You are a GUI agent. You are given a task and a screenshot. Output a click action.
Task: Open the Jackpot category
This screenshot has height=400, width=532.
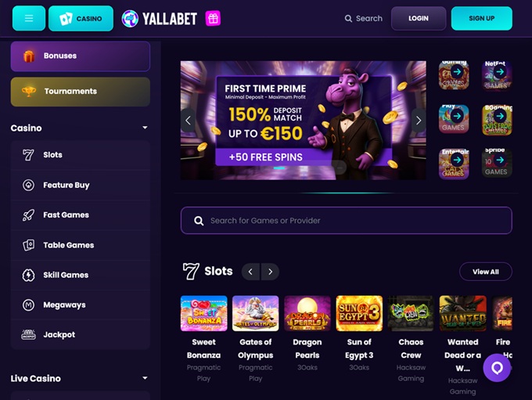point(81,335)
